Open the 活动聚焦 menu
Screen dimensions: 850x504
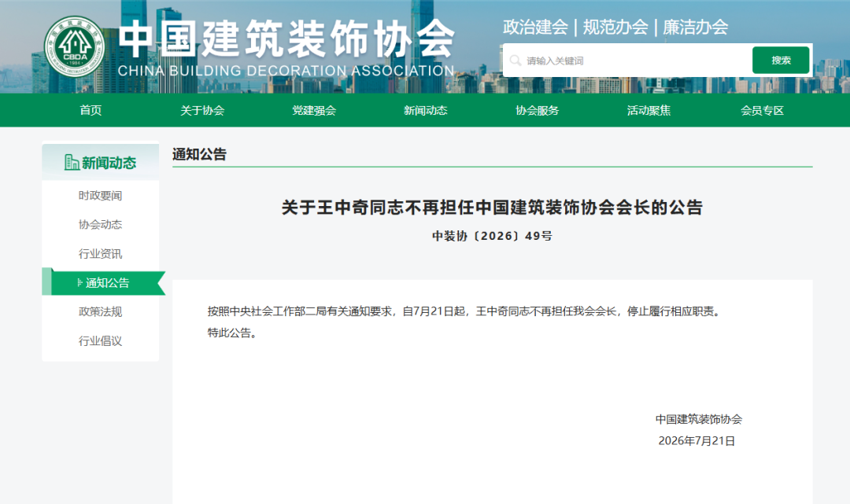[649, 110]
